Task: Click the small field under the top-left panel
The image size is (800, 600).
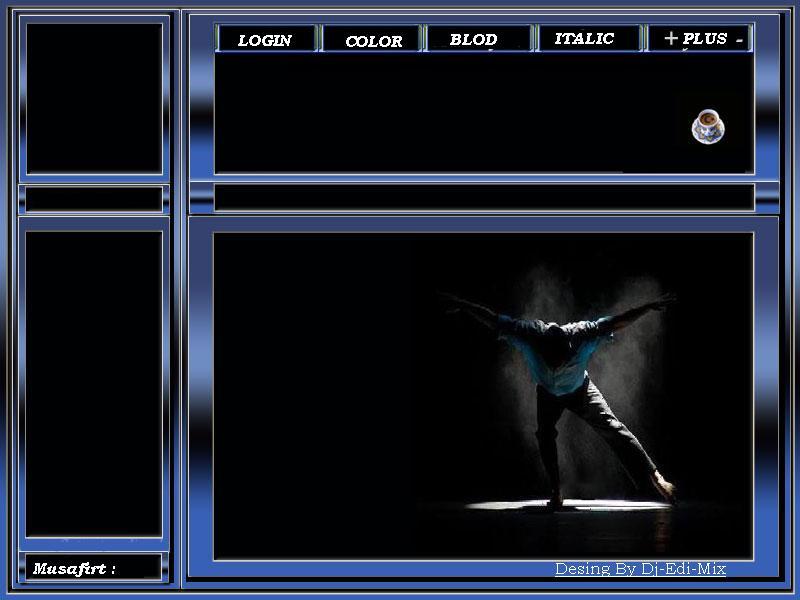Action: pos(94,198)
